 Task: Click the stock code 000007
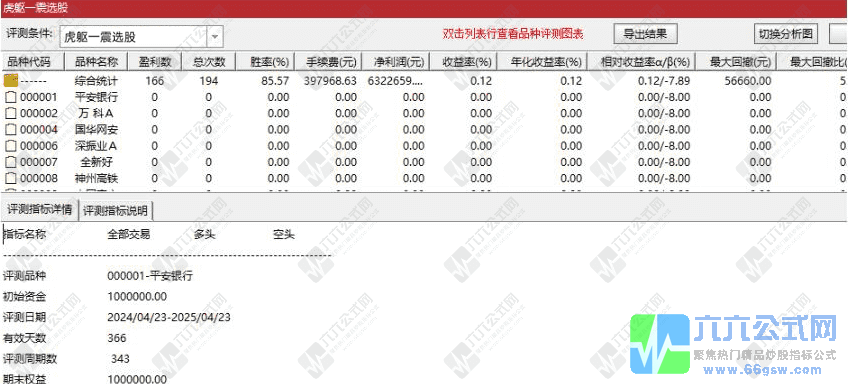(38, 162)
